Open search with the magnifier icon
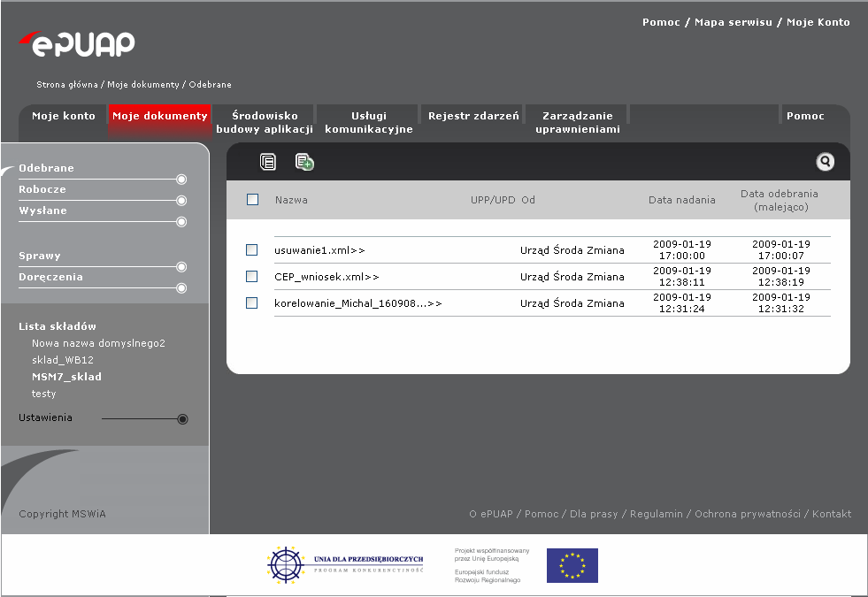868x597 pixels. [825, 162]
